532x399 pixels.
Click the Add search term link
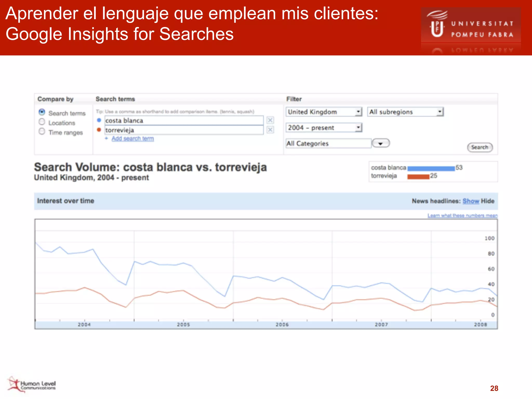(133, 138)
